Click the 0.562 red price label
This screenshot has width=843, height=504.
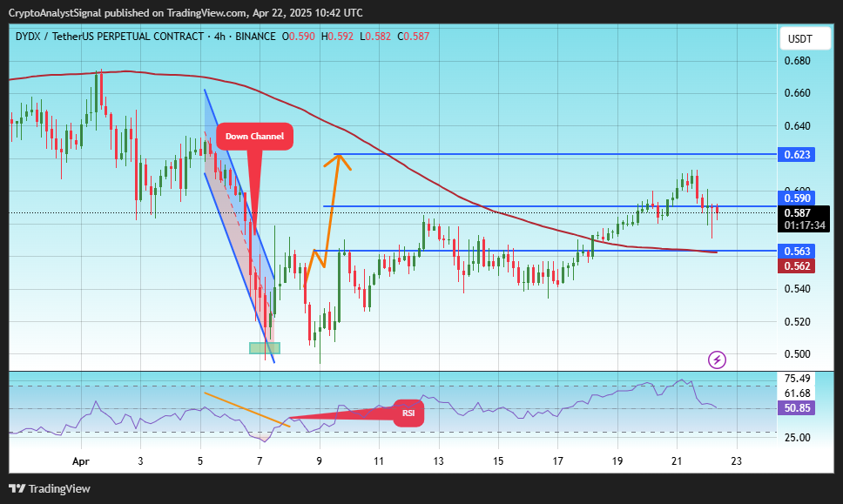point(797,266)
